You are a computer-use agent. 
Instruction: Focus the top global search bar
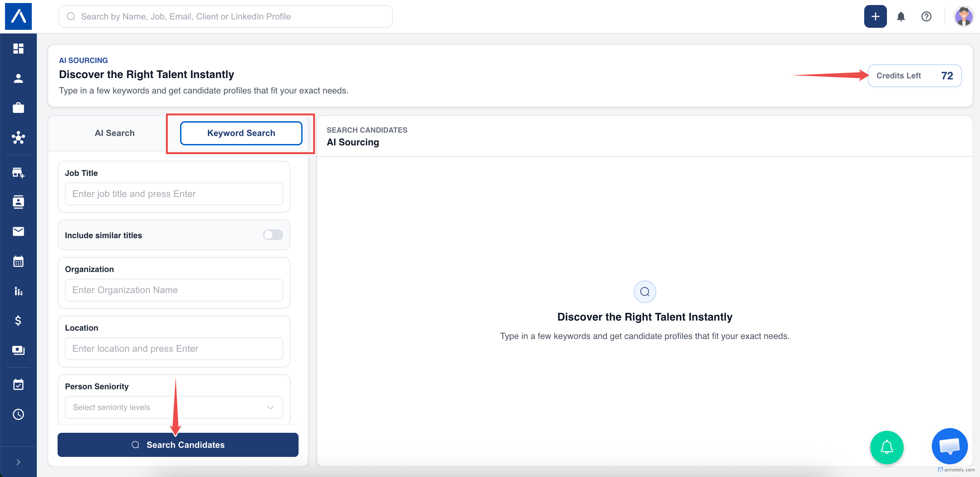coord(225,16)
